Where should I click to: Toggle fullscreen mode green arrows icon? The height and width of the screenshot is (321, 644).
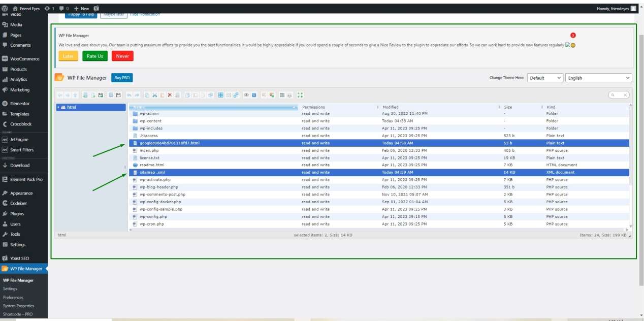(x=300, y=95)
